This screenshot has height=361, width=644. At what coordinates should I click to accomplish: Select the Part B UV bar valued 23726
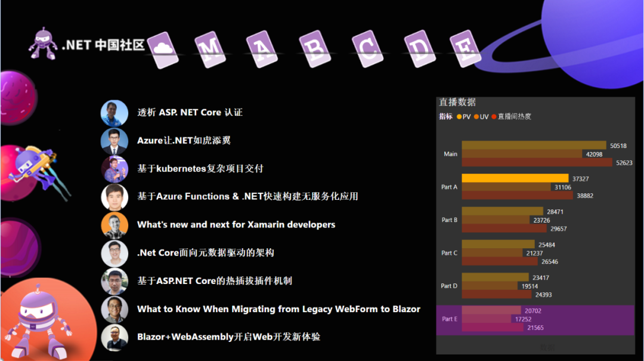coord(496,220)
